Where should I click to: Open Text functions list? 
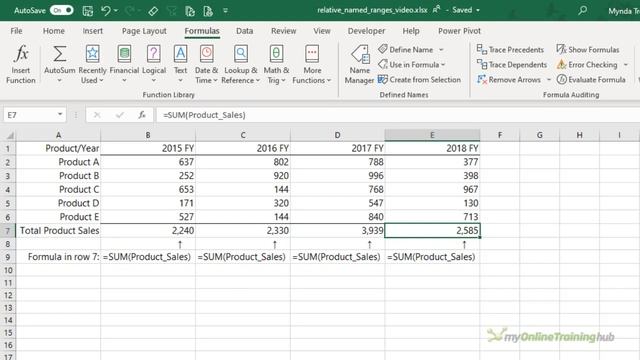[180, 64]
